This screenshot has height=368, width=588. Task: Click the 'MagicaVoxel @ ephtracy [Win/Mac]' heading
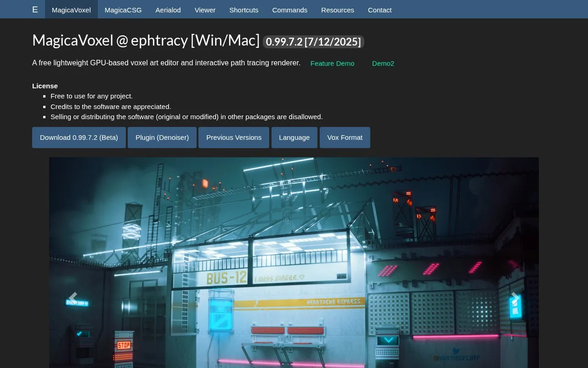pyautogui.click(x=146, y=40)
